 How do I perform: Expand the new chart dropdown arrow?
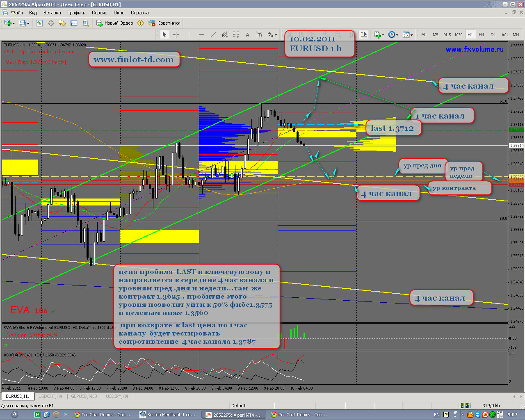(x=14, y=23)
